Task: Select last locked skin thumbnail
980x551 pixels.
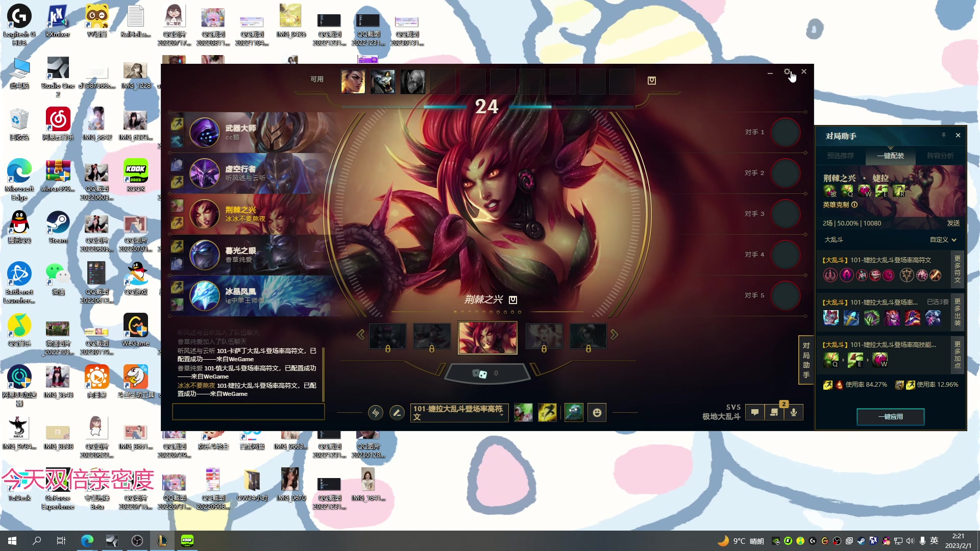Action: tap(588, 336)
